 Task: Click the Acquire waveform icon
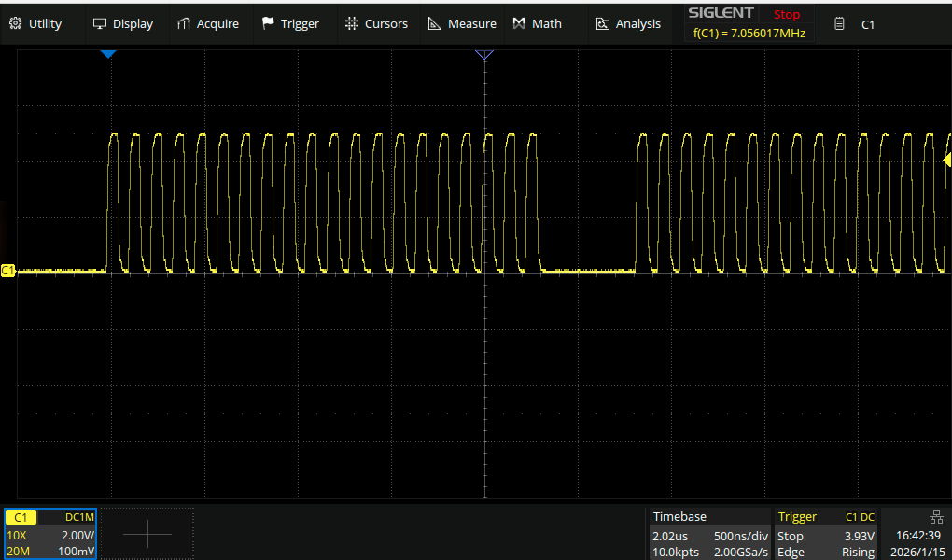coord(184,23)
